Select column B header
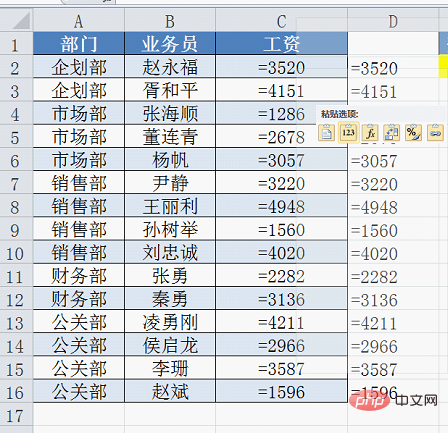The height and width of the screenshot is (433, 448). 170,21
